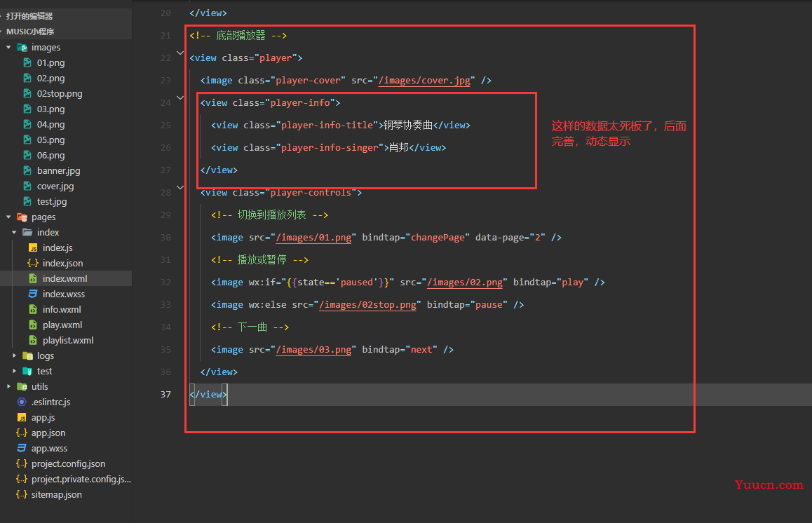Fold the player-controls view at line 28
Image resolution: width=812 pixels, height=523 pixels.
180,187
